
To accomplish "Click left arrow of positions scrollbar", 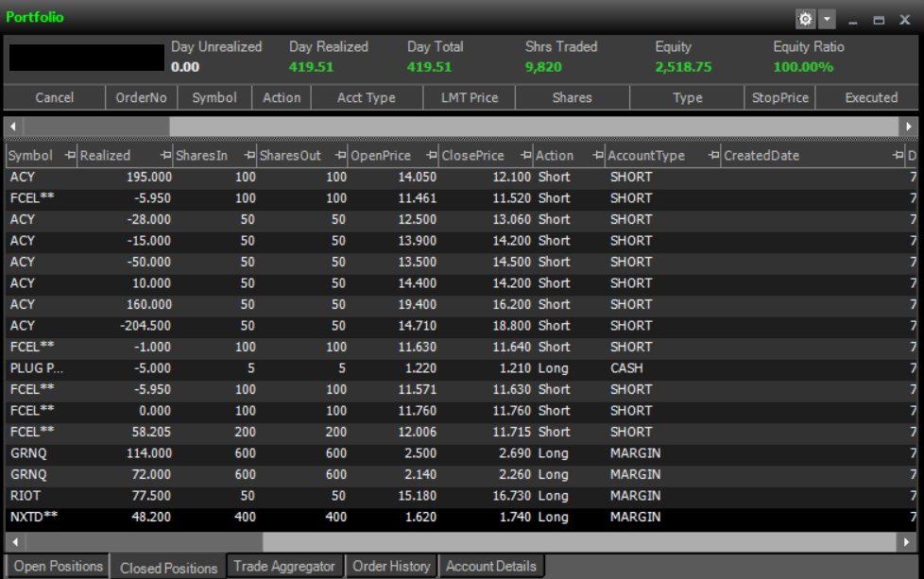I will click(x=15, y=542).
